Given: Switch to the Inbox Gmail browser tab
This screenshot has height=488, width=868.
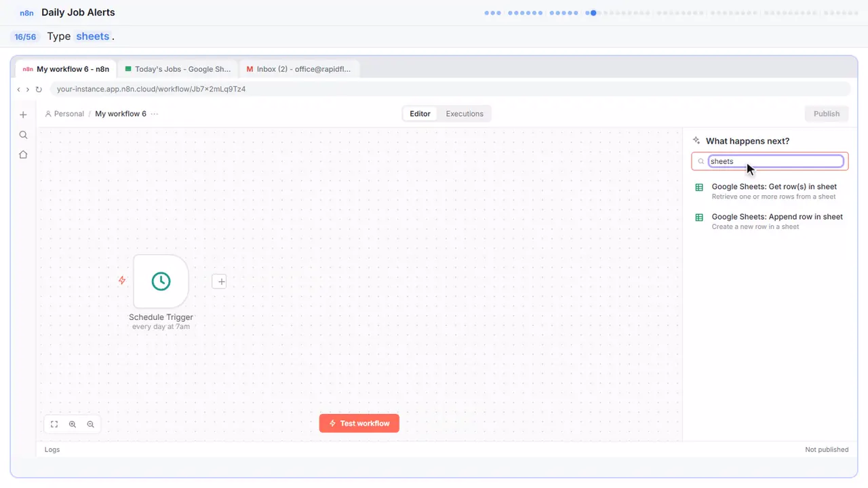Looking at the screenshot, I should 299,69.
